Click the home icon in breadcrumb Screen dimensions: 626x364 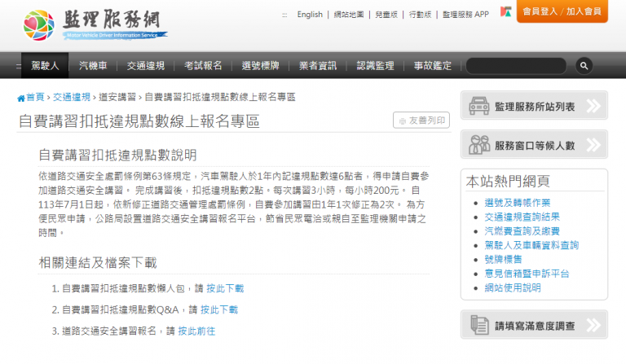(21, 98)
